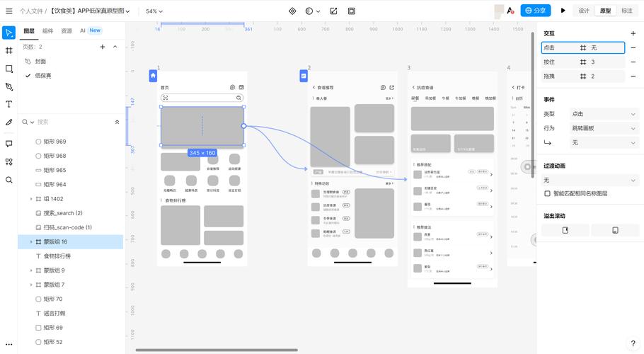Select the Pen tool
The width and height of the screenshot is (644, 354).
click(8, 86)
